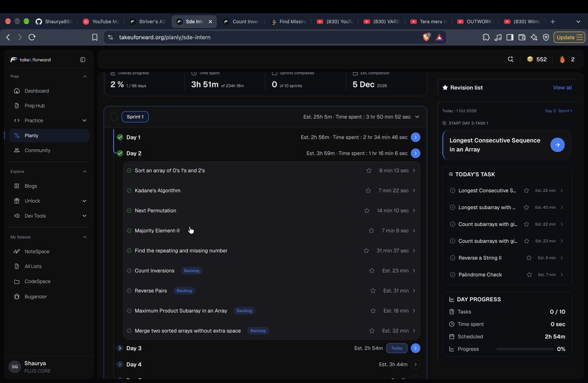Click Brave Shields lion icon in address bar
Screen dimensions: 588x383
[426, 37]
